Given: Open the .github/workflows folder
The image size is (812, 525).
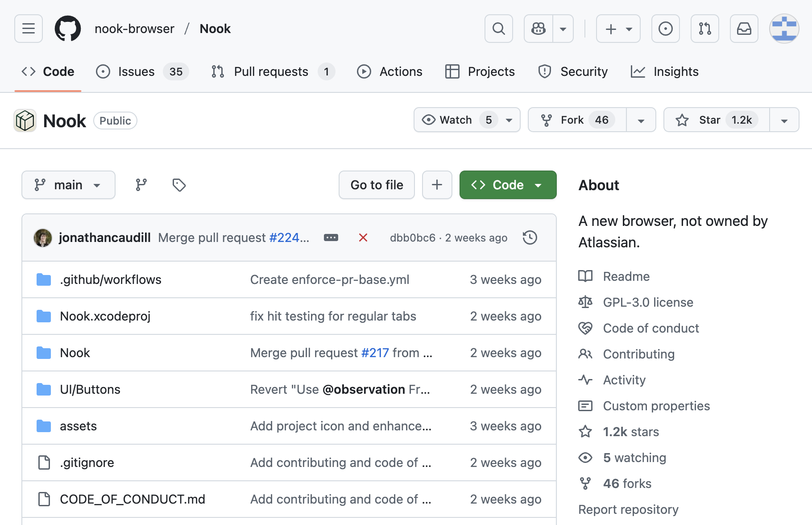Looking at the screenshot, I should coord(111,279).
